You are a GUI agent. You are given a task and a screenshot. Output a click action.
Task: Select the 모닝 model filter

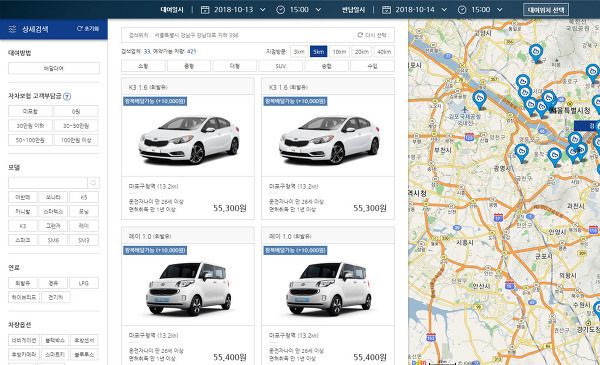coord(84,212)
